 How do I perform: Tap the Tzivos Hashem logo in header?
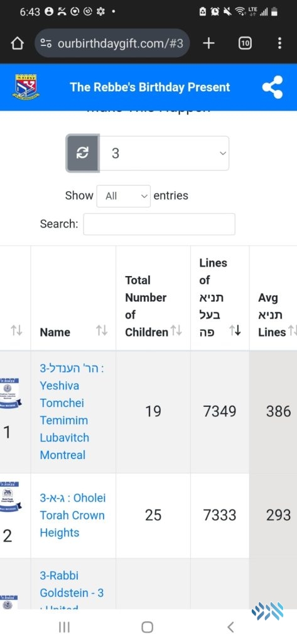(x=26, y=87)
